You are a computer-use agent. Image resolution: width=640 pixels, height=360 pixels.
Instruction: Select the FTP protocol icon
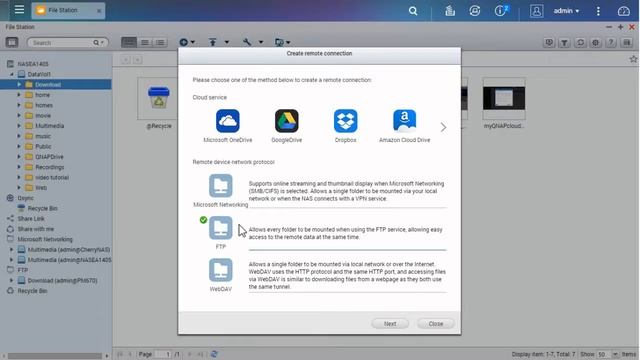click(x=221, y=228)
